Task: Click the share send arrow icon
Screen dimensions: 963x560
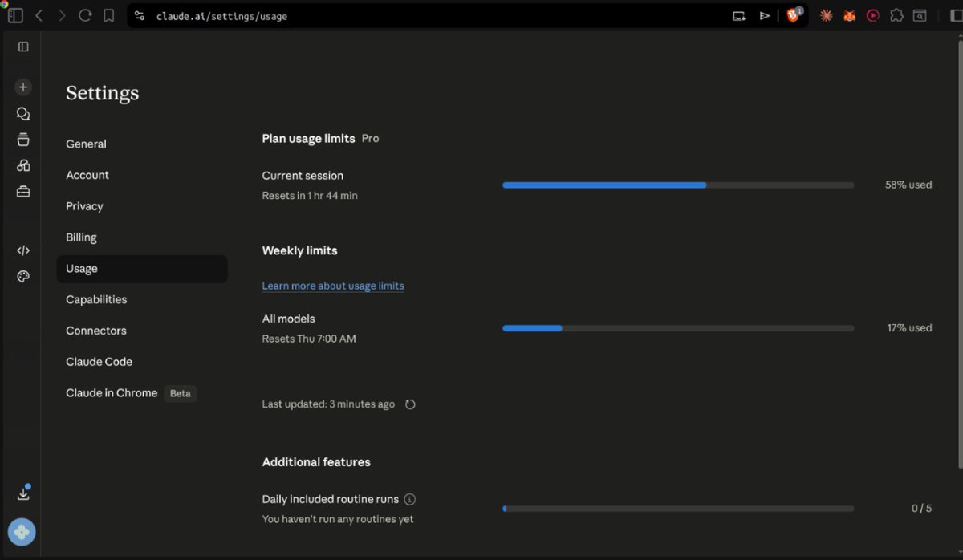Action: point(765,16)
